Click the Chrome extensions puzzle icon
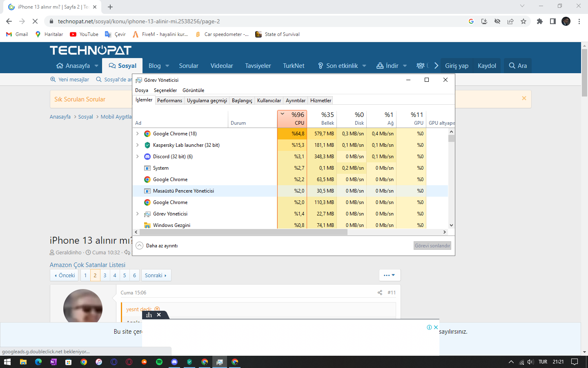The width and height of the screenshot is (588, 368). click(540, 21)
